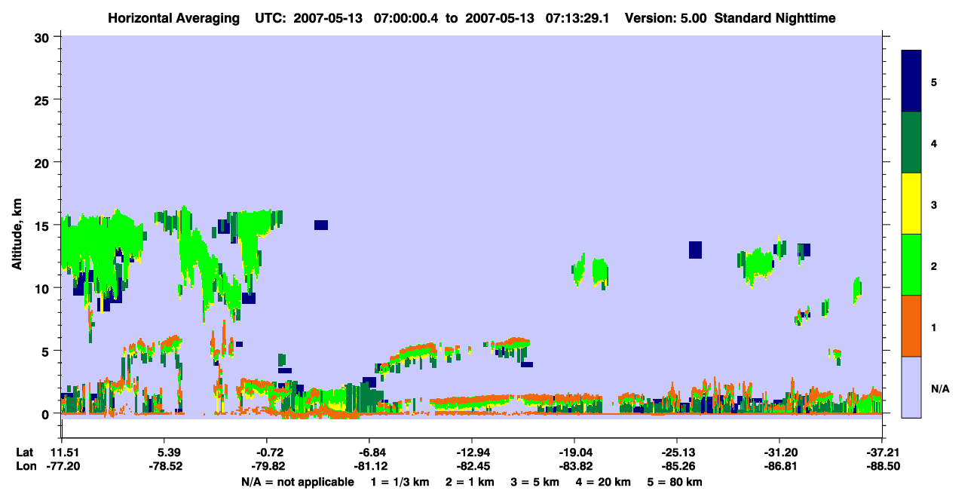This screenshot has height=503, width=980.
Task: Click the '3 = 5 km' legend entry
Action: (536, 482)
